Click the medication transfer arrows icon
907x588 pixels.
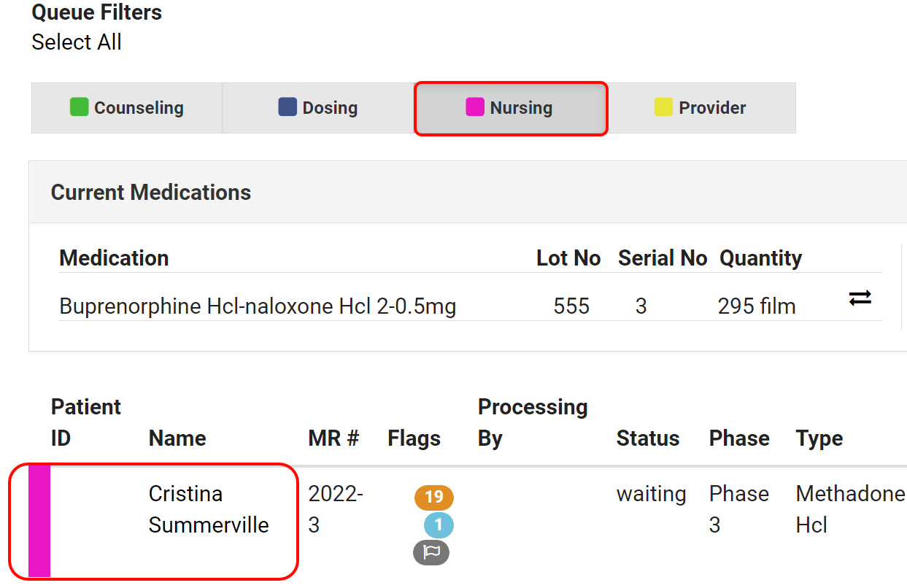click(860, 298)
